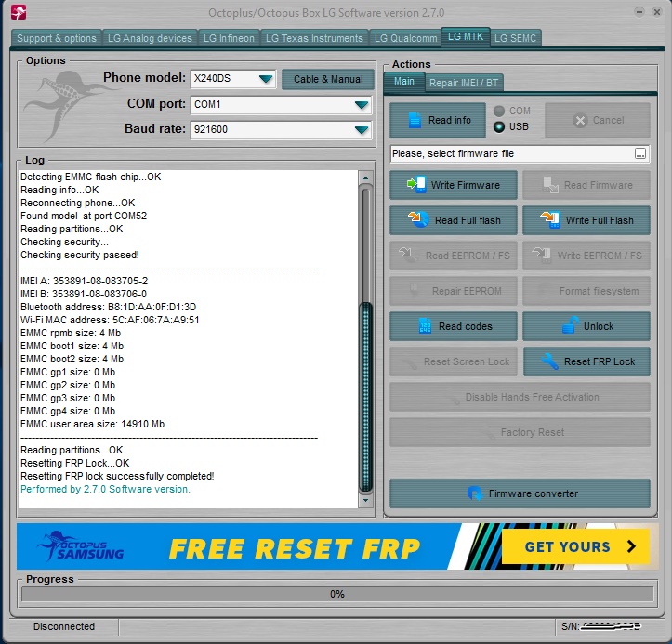Click the Firmware converter icon
The width and height of the screenshot is (672, 644).
474,493
